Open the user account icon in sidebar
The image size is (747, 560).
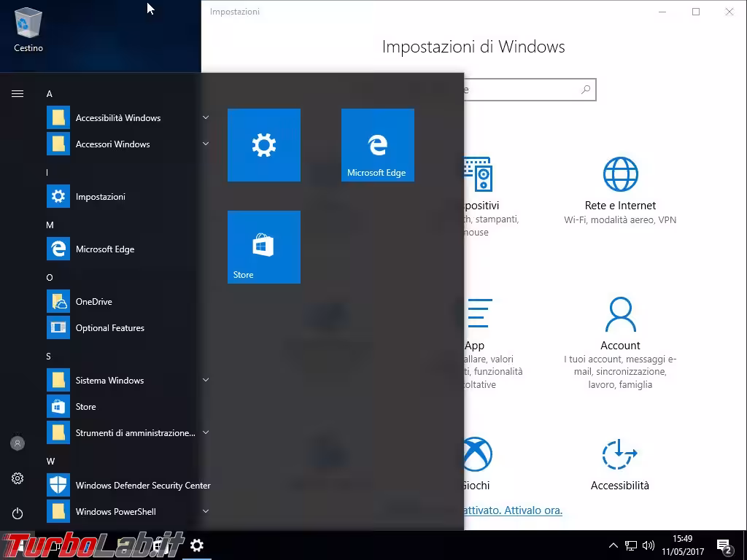coord(18,443)
